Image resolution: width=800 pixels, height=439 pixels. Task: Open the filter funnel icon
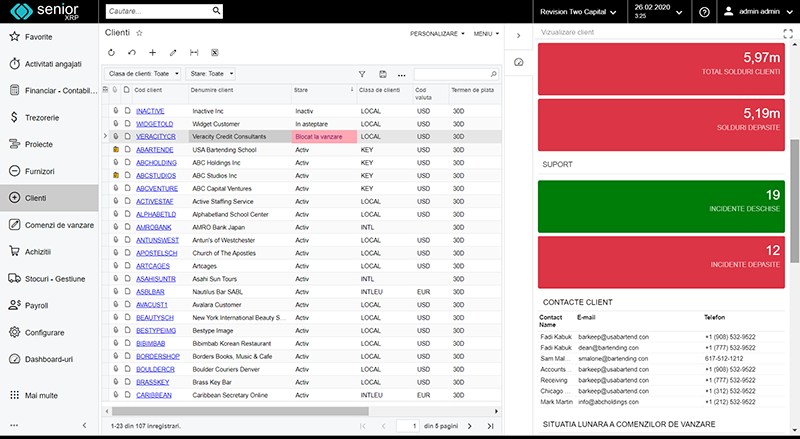(x=362, y=75)
